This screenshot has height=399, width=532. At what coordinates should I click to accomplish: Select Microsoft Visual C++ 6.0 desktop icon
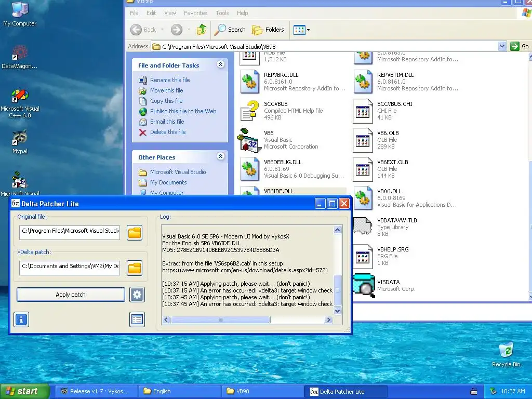click(20, 103)
